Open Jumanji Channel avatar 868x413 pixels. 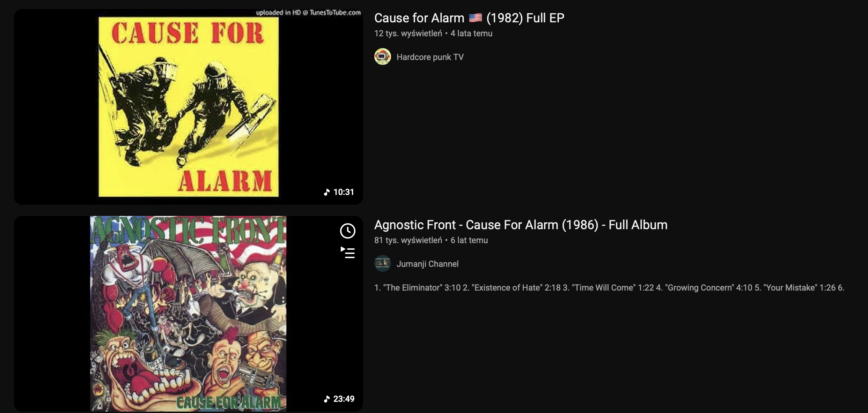[x=383, y=264]
